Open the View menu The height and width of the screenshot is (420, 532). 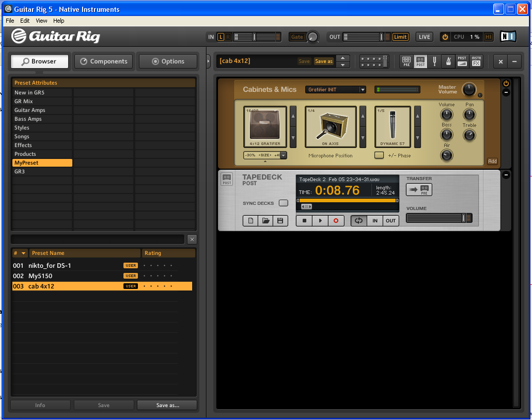[x=41, y=21]
